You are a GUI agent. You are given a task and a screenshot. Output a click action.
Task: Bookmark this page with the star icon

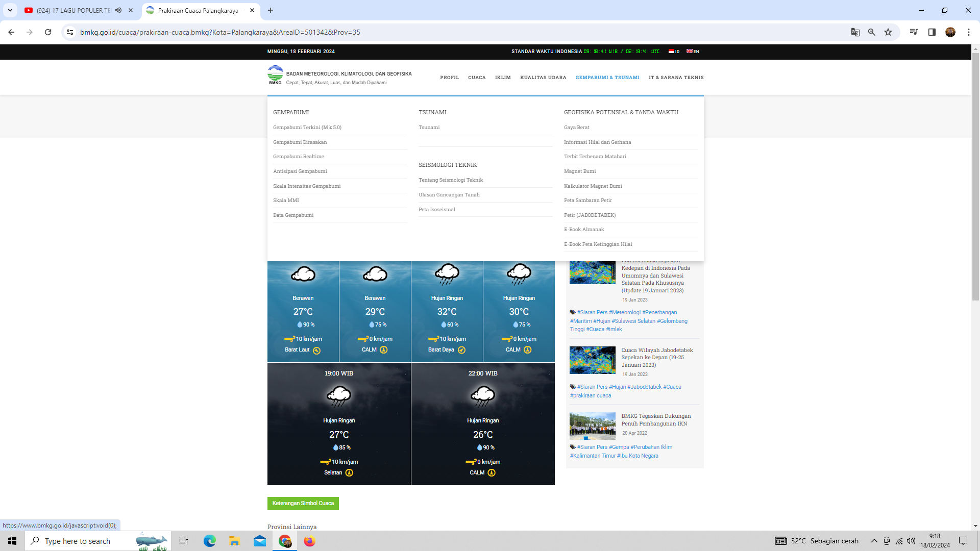point(888,32)
